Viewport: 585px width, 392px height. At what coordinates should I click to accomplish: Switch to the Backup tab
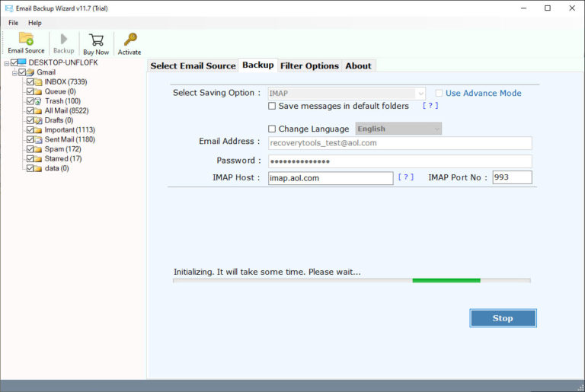[257, 65]
